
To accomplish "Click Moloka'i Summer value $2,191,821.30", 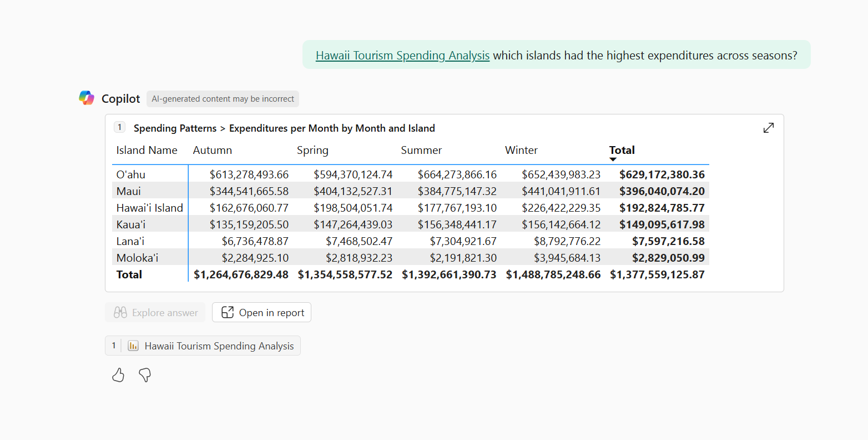I will (x=463, y=258).
